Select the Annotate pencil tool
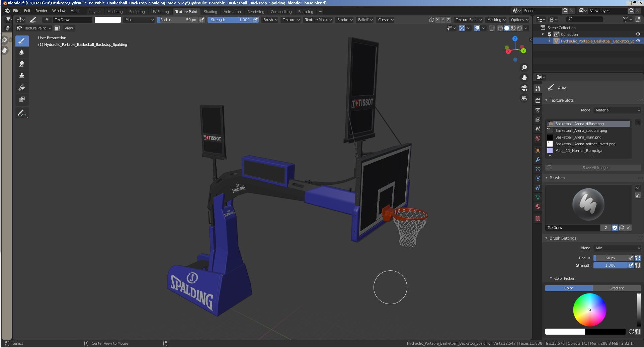The width and height of the screenshot is (644, 348). pyautogui.click(x=22, y=113)
